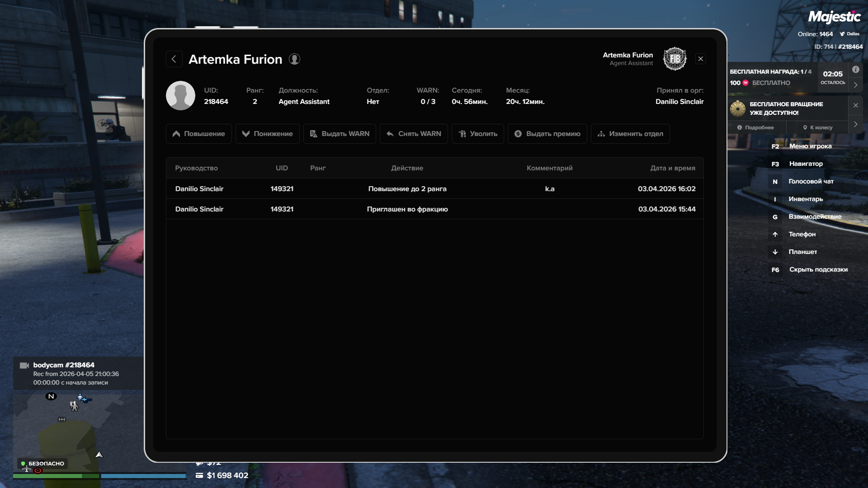Open Изменить отдел department selector
This screenshot has width=868, height=488.
630,134
